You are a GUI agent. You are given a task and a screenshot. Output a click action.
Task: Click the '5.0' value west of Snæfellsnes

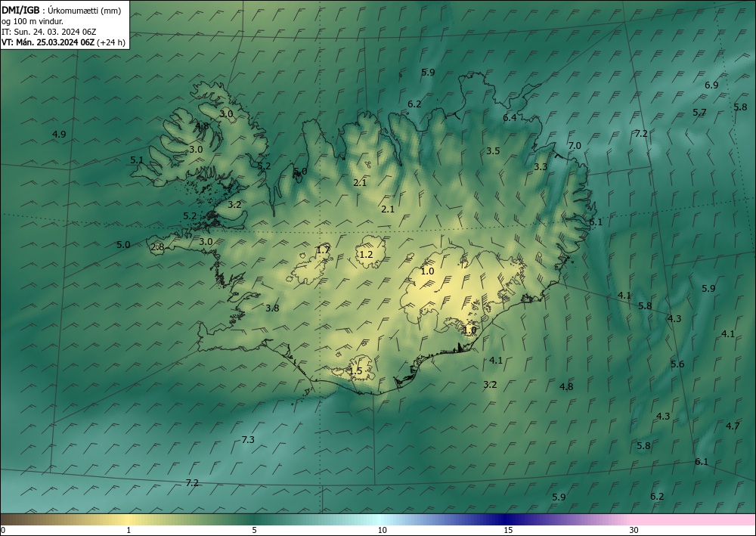tap(123, 245)
